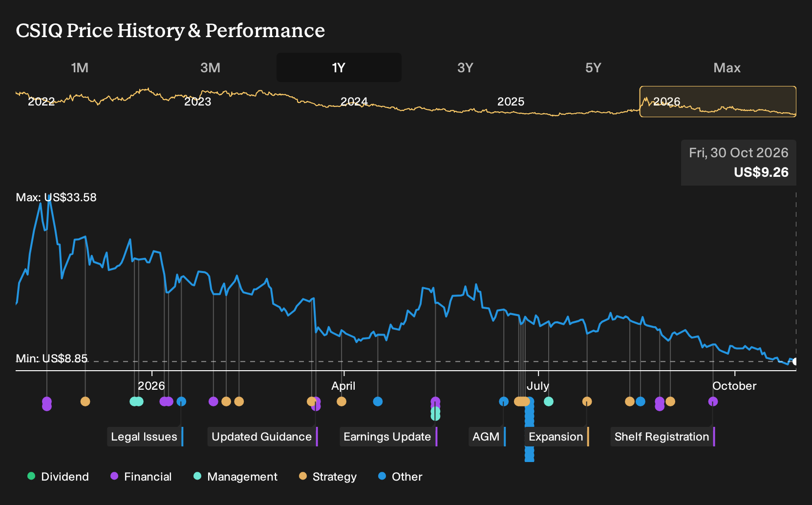Show the 3Y price history
This screenshot has height=505, width=812.
465,67
